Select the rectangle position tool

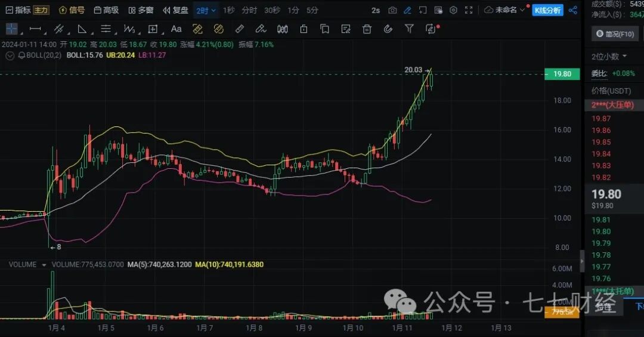[153, 29]
